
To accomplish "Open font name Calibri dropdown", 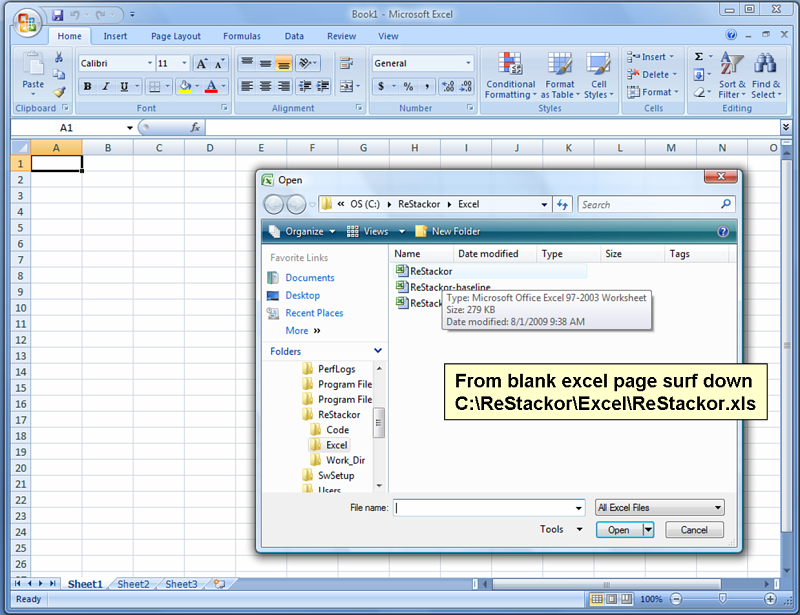I will click(x=150, y=63).
